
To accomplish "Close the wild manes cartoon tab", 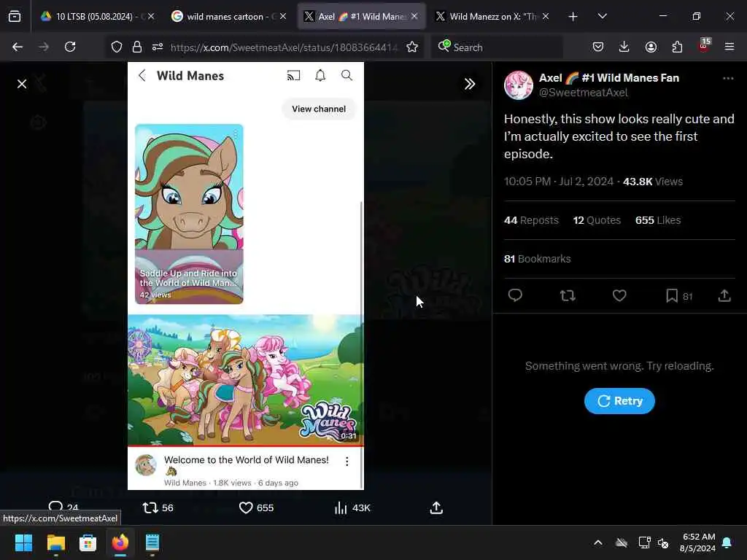I will pos(282,17).
